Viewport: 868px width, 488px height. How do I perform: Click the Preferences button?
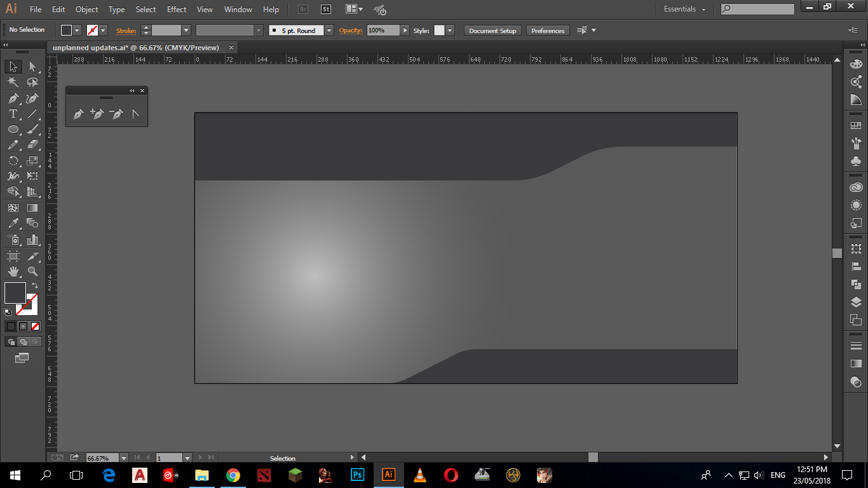coord(547,30)
